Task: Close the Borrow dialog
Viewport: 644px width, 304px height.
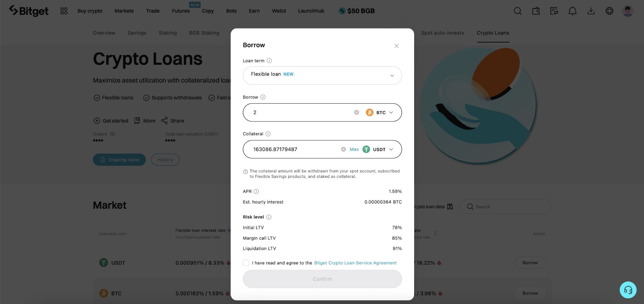Action: (396, 46)
